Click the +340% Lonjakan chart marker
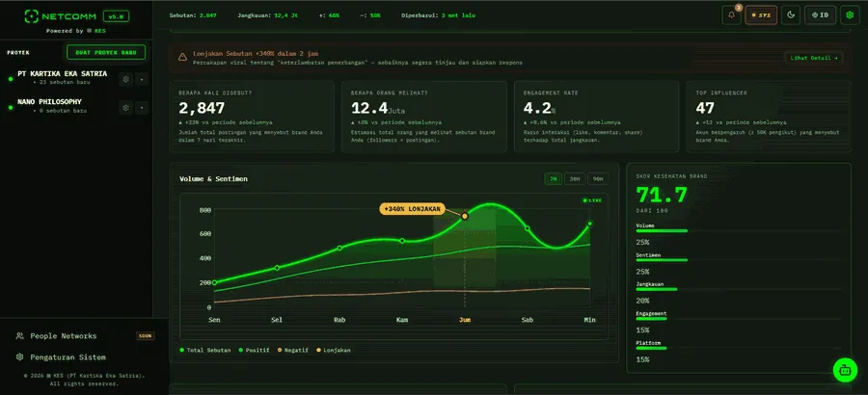This screenshot has width=868, height=395. pos(413,208)
